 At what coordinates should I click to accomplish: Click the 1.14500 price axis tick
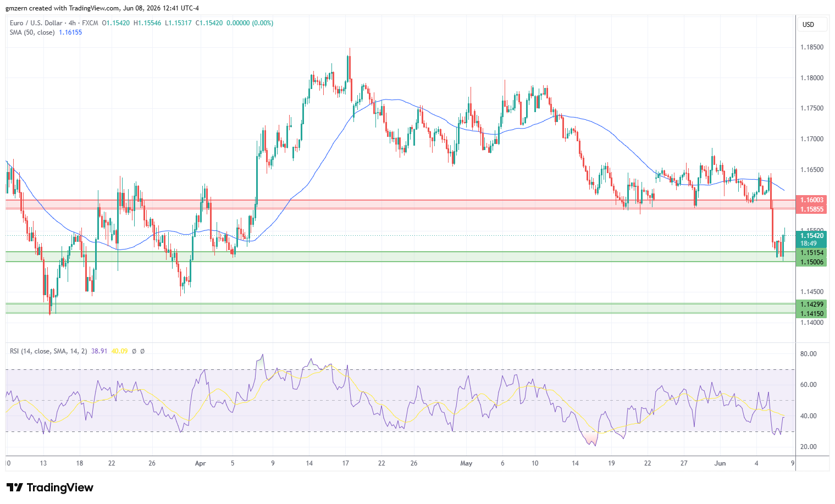click(x=812, y=292)
